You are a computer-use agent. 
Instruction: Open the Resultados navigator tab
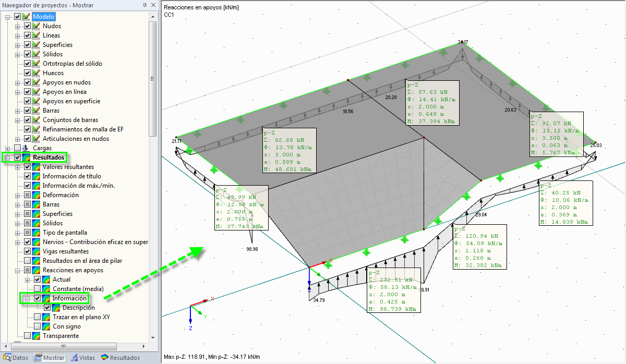coord(121,358)
